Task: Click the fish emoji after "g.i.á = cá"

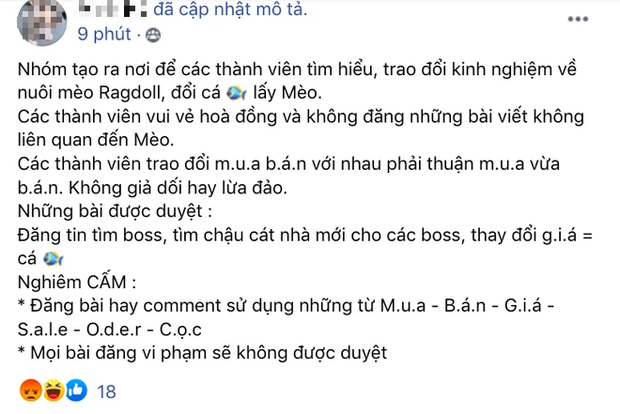Action: [53, 259]
